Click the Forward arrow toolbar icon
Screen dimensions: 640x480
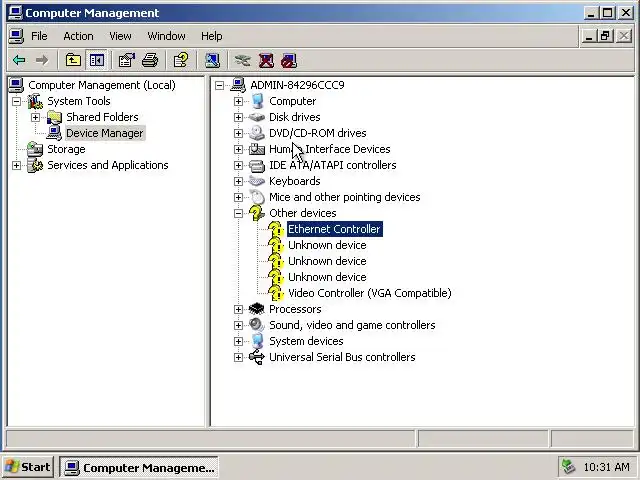(42, 60)
